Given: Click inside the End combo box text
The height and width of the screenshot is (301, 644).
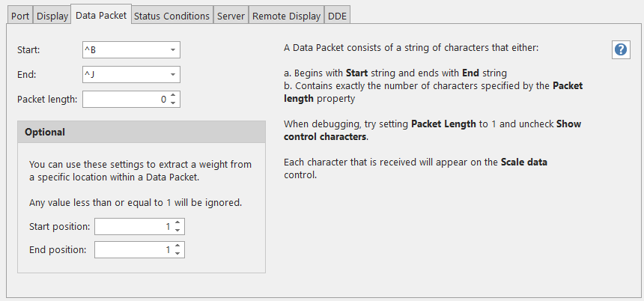Looking at the screenshot, I should click(124, 75).
